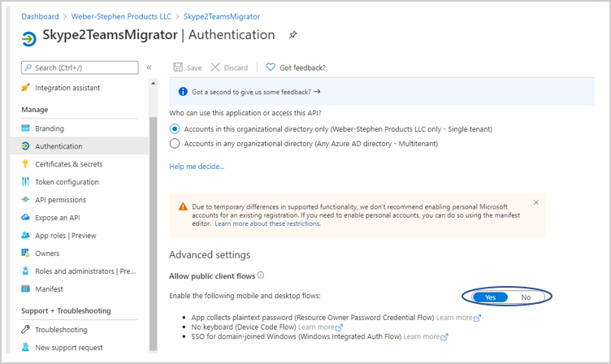Click the search magnifier icon

(x=28, y=67)
